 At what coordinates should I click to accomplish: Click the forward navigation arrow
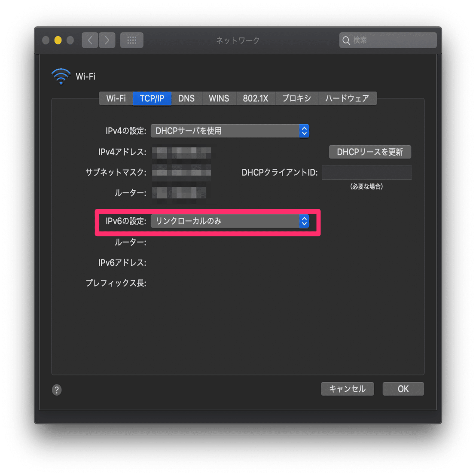[107, 40]
